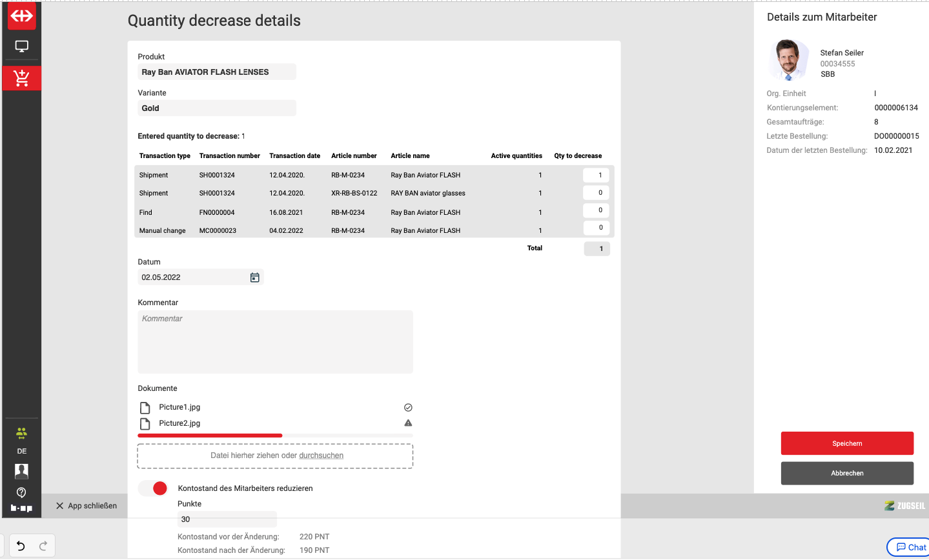This screenshot has height=560, width=929.
Task: Click the Speichern button
Action: (x=847, y=443)
